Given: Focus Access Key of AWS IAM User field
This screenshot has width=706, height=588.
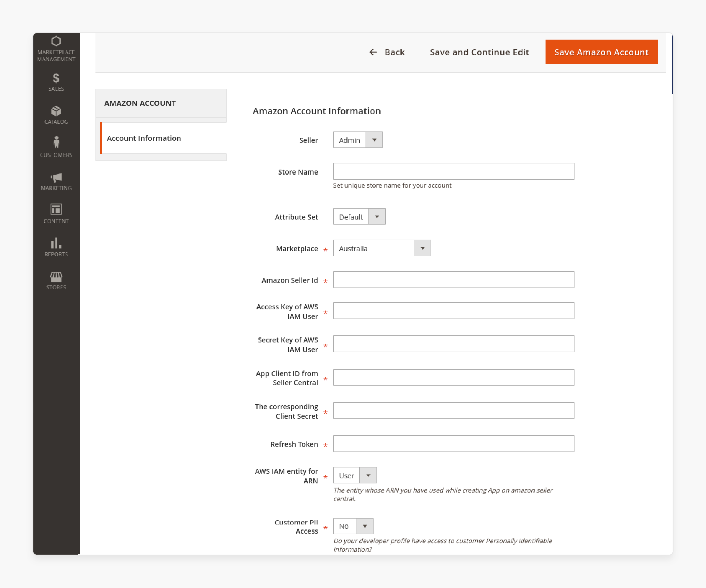Looking at the screenshot, I should [x=454, y=311].
